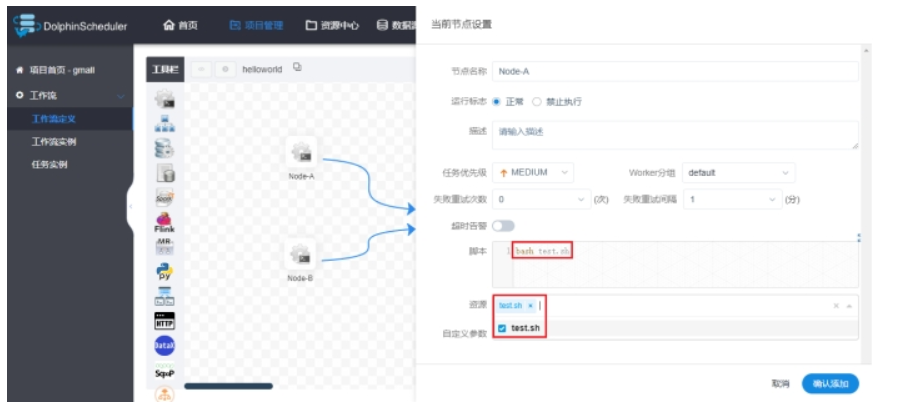Select 禁止执行 run flag radio
This screenshot has height=410, width=897.
coord(537,102)
